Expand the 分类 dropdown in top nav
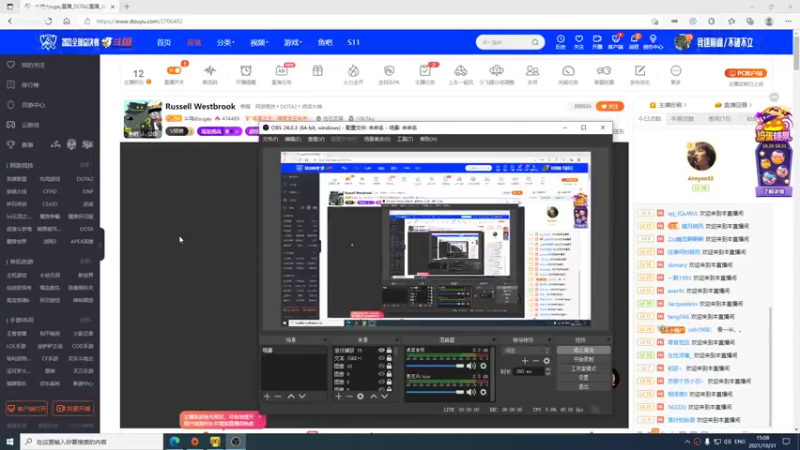 pyautogui.click(x=225, y=43)
